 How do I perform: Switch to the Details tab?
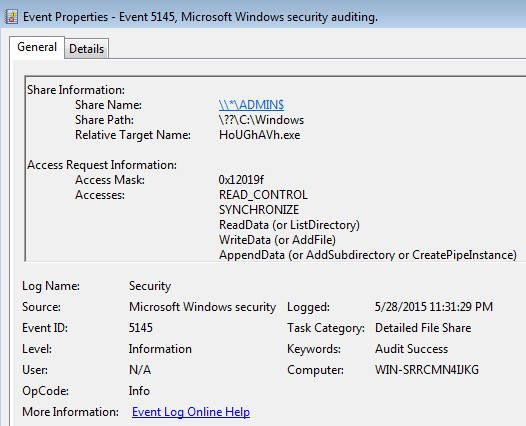[87, 49]
